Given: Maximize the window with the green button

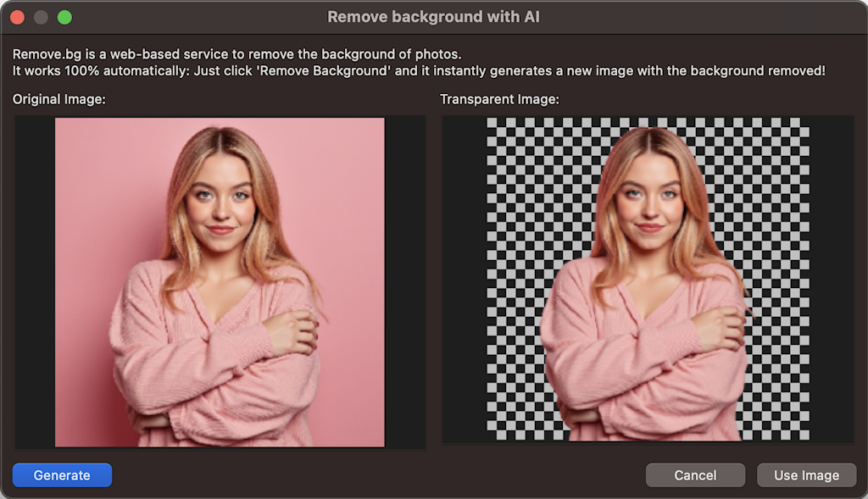Looking at the screenshot, I should [64, 17].
